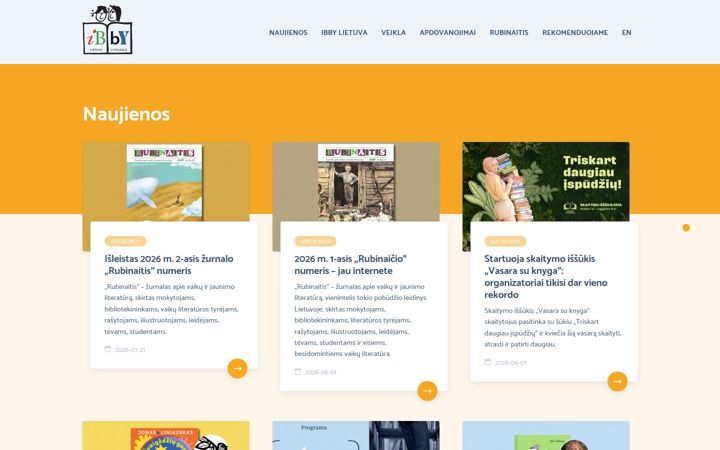This screenshot has width=720, height=450.
Task: Click the description starting 'Skaitymo iššūkis Vasara su knyga'
Action: click(553, 327)
